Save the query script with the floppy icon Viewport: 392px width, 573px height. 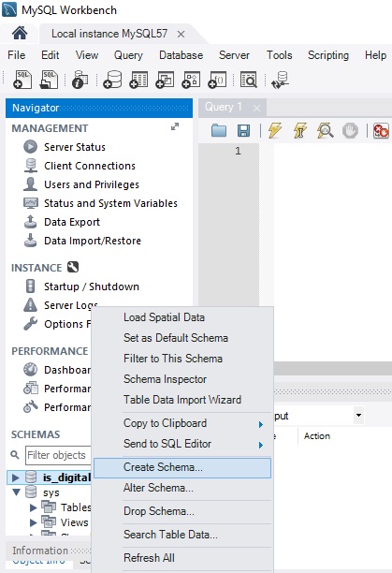click(243, 130)
